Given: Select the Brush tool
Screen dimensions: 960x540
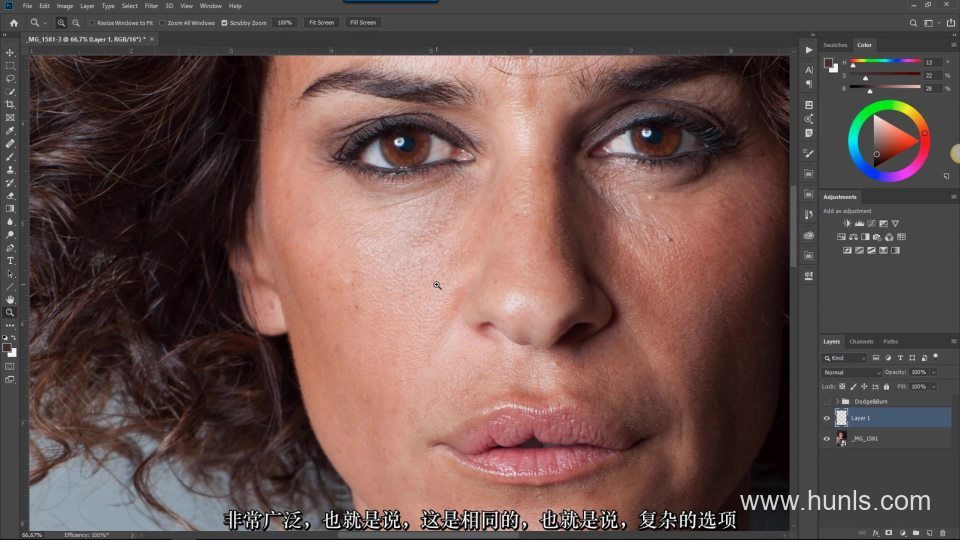Looking at the screenshot, I should point(10,157).
